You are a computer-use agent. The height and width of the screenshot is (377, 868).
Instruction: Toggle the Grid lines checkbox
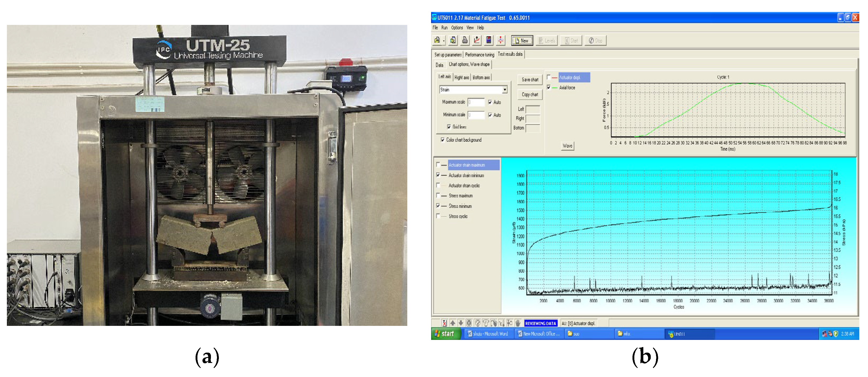[x=449, y=127]
